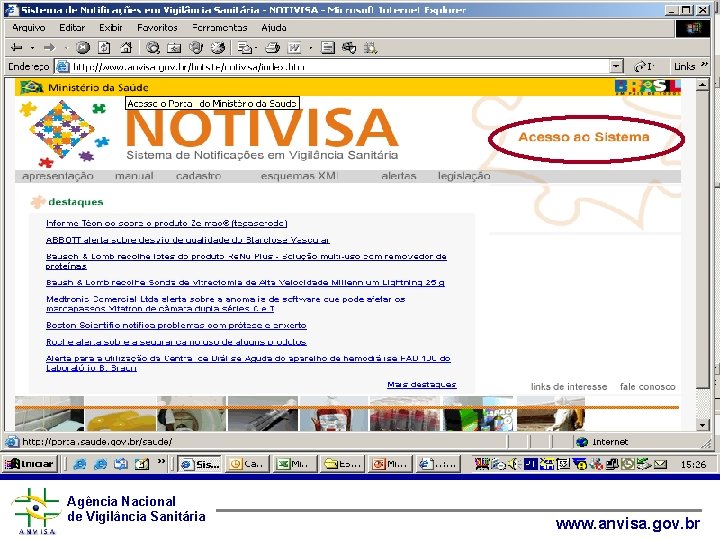Click the yellow object photo thumbnail
Viewport: 720px width, 540px height.
(x=120, y=414)
